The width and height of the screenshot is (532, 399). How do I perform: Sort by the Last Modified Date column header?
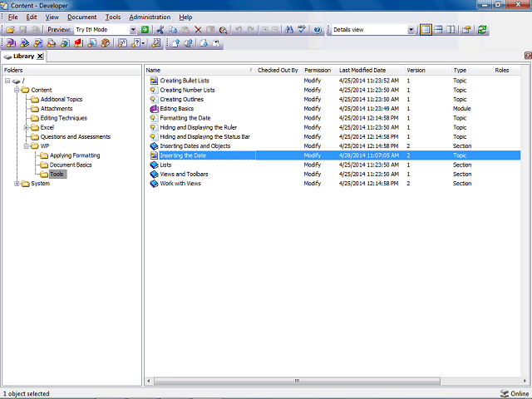click(x=372, y=70)
